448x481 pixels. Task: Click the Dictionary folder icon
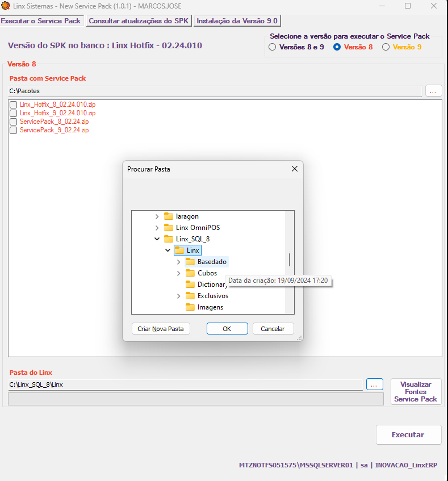click(x=190, y=285)
